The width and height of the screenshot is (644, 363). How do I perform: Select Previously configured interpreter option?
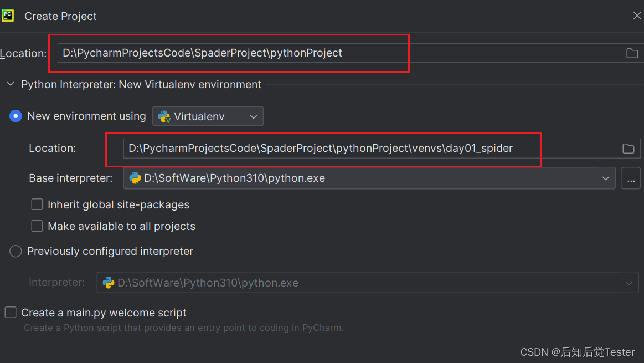[15, 251]
